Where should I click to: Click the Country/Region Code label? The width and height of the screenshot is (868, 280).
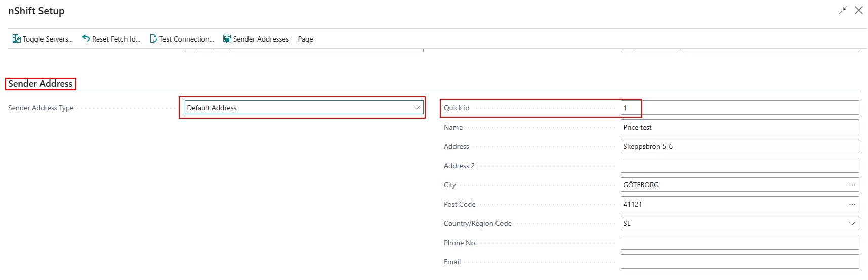coord(478,223)
